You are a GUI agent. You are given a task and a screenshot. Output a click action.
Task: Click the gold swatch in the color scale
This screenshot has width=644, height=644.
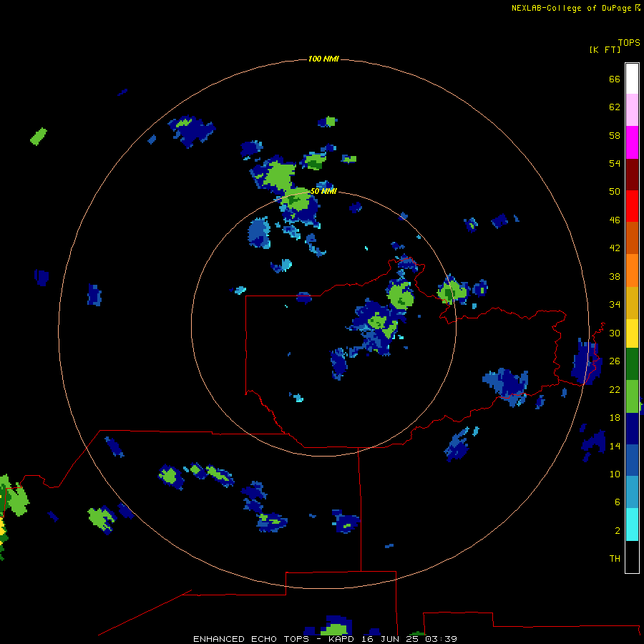click(632, 303)
